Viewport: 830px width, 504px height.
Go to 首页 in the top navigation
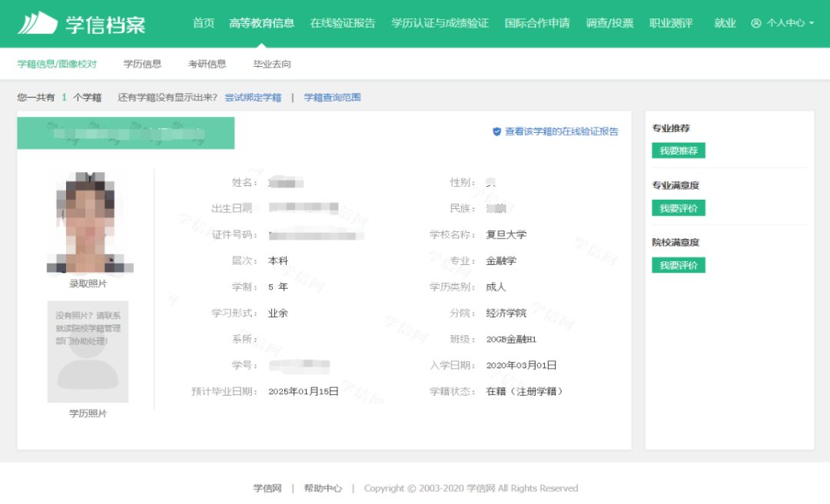(203, 23)
